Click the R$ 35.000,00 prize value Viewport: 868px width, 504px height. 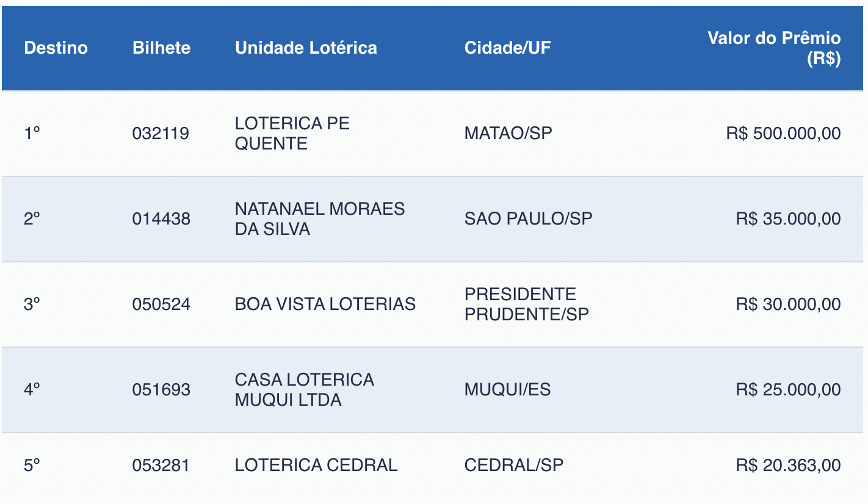[788, 219]
